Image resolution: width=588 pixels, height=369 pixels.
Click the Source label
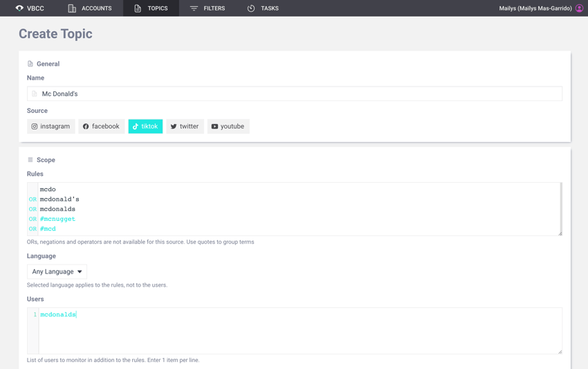[37, 111]
